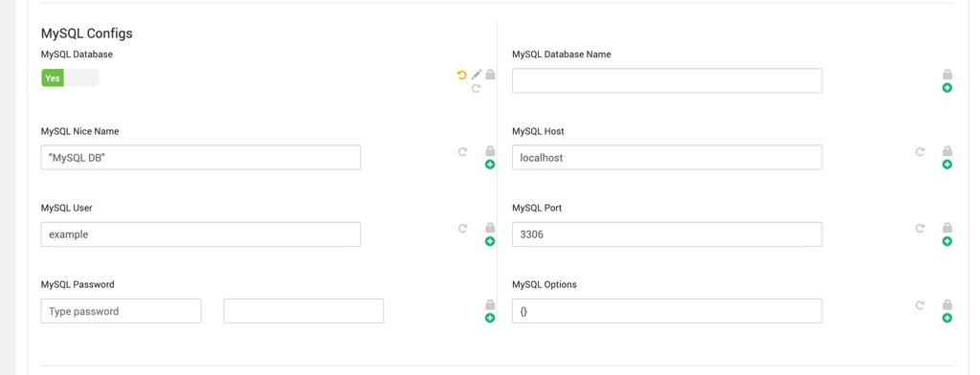Viewport: 980px width, 375px height.
Task: Click the lock icon for MySQL Database Name
Action: click(947, 75)
